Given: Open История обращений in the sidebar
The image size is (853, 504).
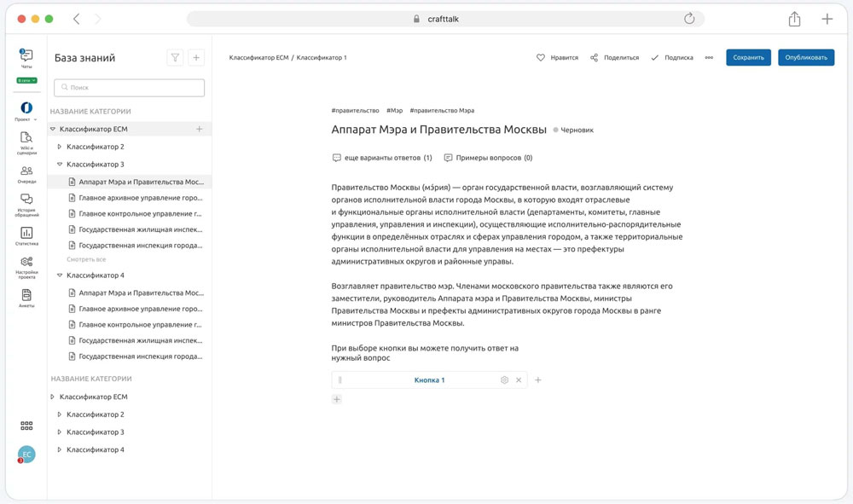Looking at the screenshot, I should (26, 205).
